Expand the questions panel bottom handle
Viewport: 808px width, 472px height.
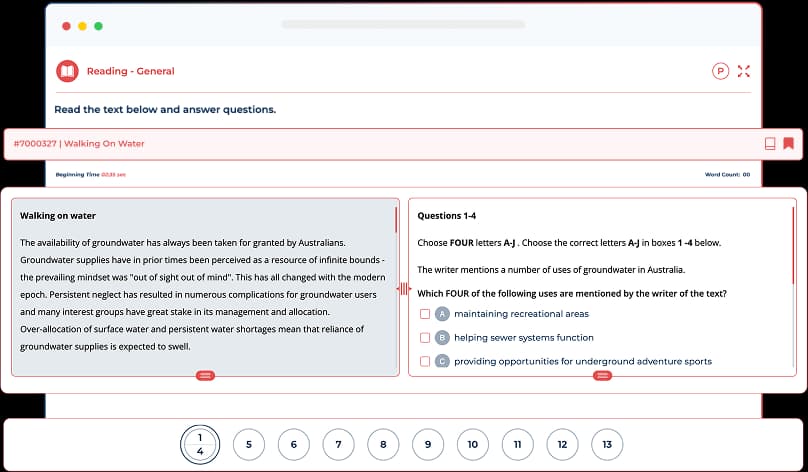[602, 375]
